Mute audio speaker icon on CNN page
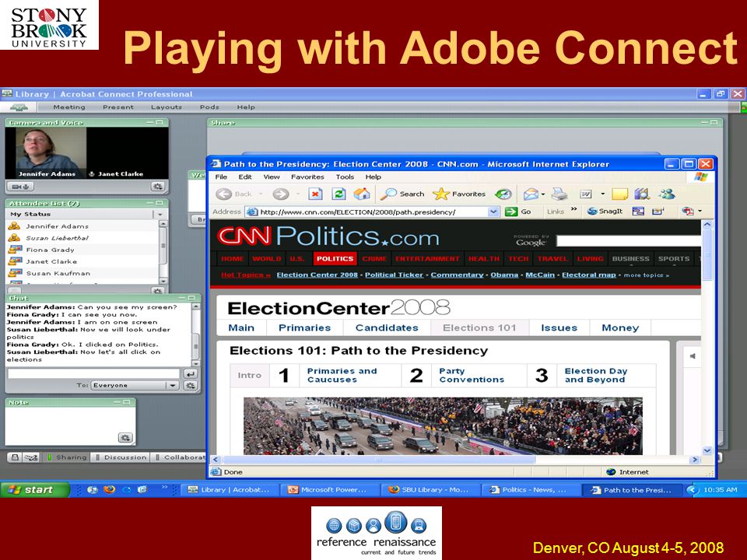747x560 pixels. coord(693,356)
